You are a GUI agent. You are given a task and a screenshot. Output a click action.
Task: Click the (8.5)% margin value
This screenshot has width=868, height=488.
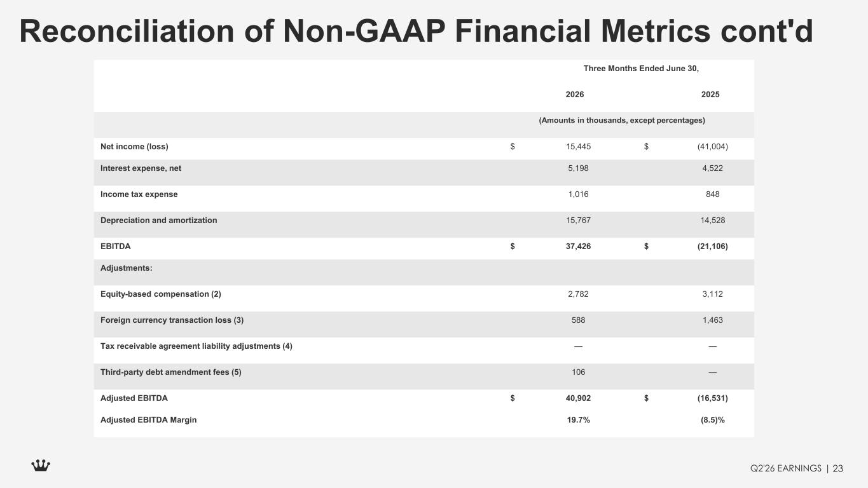712,420
